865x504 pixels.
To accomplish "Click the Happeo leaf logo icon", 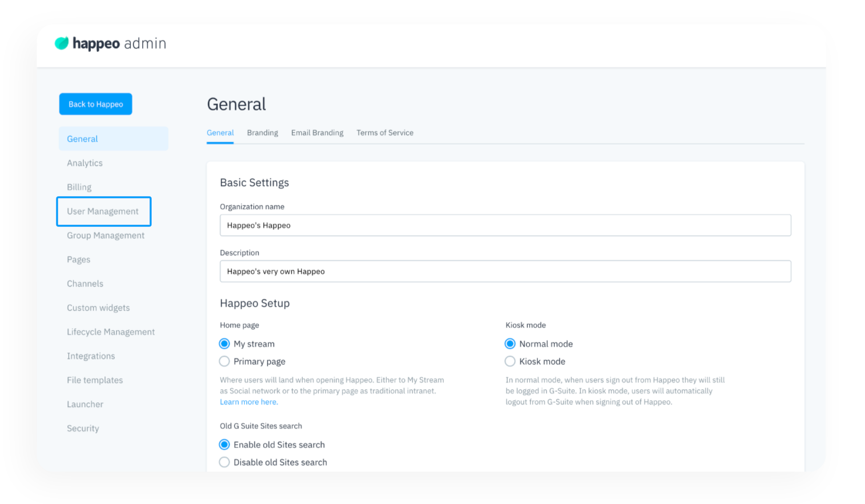I will 62,43.
